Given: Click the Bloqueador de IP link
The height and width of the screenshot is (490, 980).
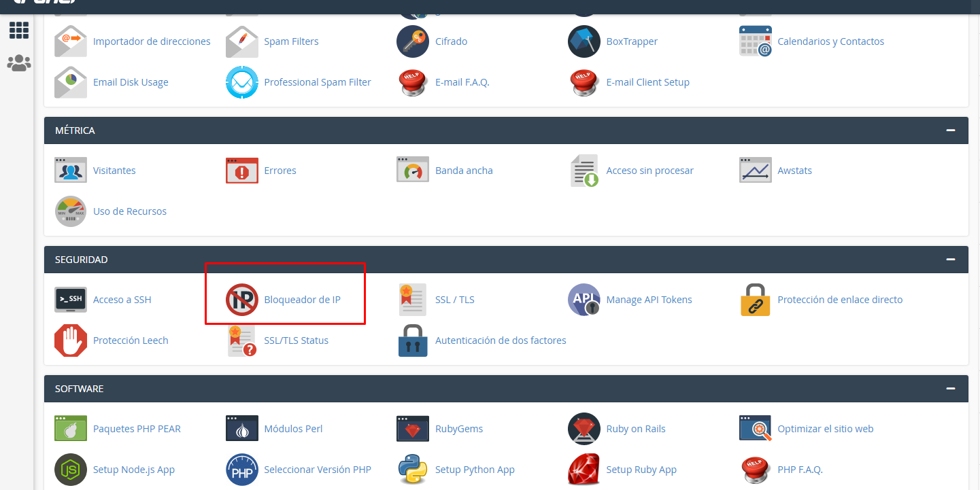Looking at the screenshot, I should (x=302, y=300).
